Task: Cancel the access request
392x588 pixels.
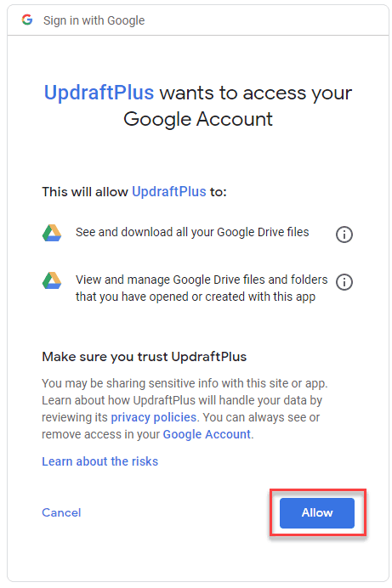Action: (x=61, y=512)
